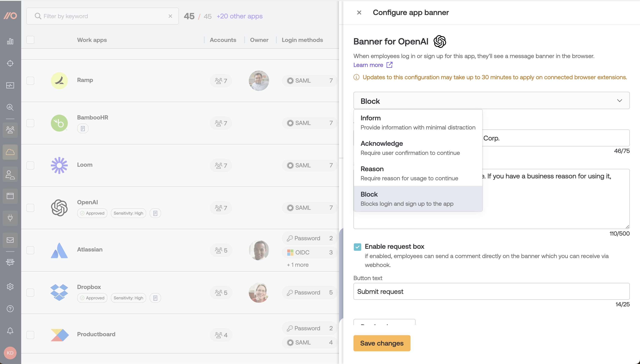Click the Productboard app icon
640x364 pixels.
pos(60,335)
